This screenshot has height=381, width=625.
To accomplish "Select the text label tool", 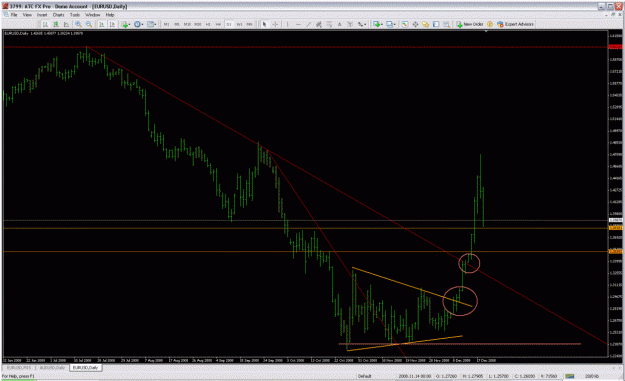I will point(350,24).
